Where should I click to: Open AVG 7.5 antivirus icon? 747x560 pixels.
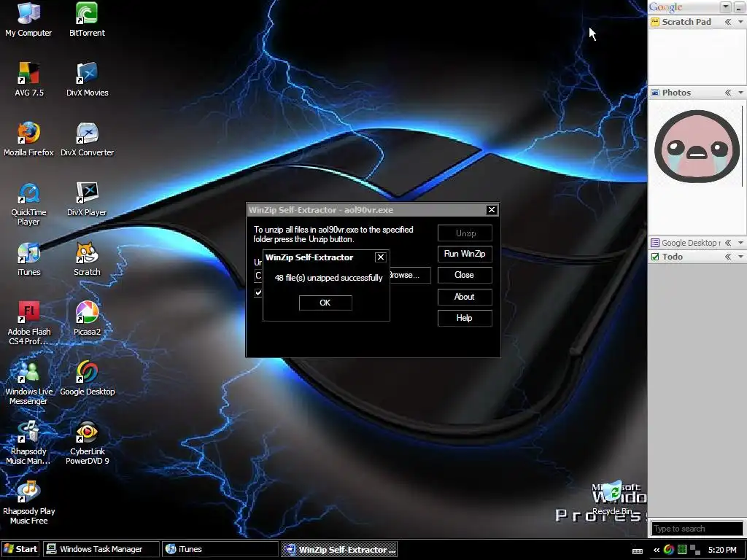click(x=28, y=79)
